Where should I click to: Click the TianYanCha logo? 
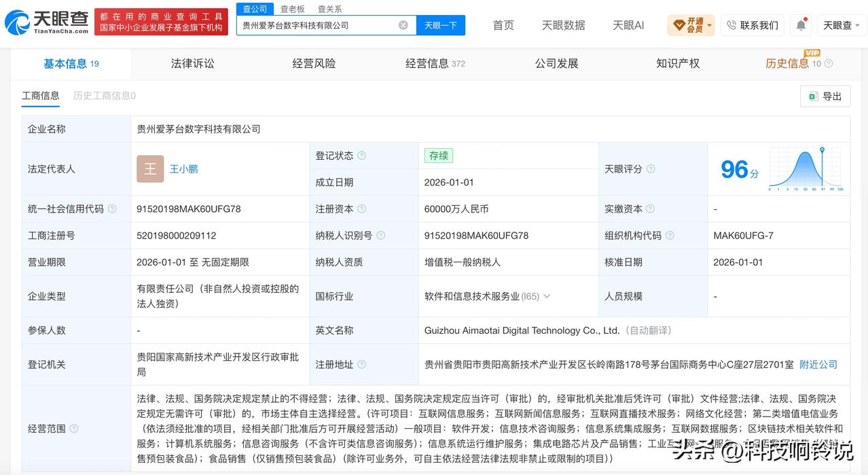pos(47,23)
